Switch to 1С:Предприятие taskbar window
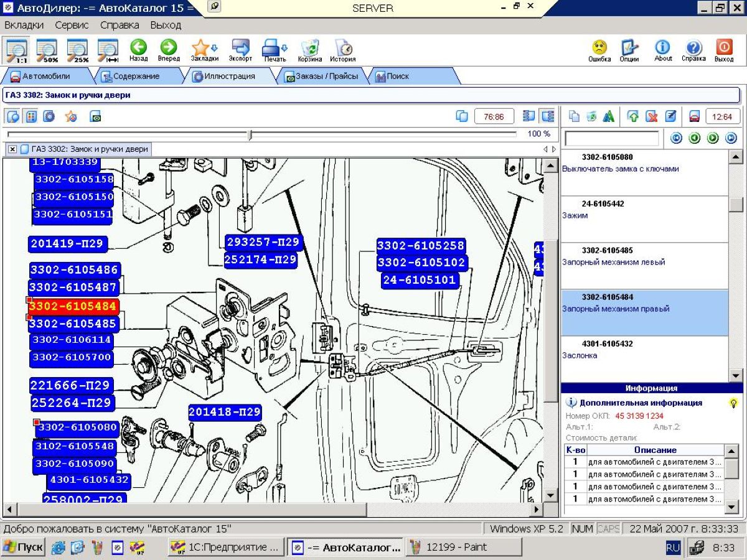This screenshot has height=560, width=747. [226, 548]
